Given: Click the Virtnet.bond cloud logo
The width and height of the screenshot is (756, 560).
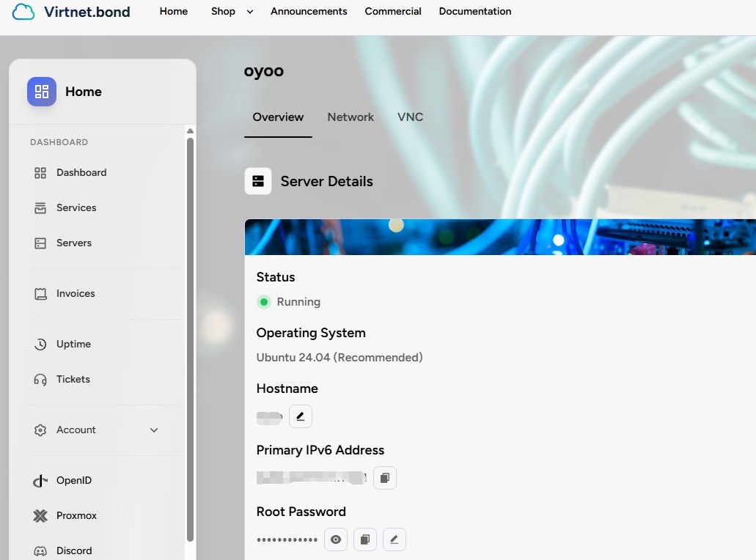Looking at the screenshot, I should pyautogui.click(x=23, y=12).
